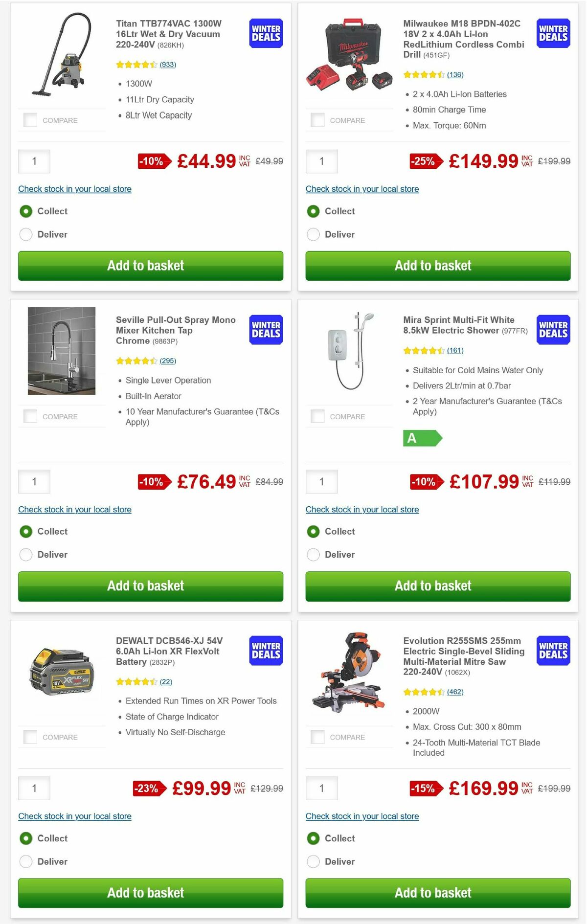Select Deliver for the Evolution mitre saw
Image resolution: width=587 pixels, height=924 pixels.
[313, 861]
